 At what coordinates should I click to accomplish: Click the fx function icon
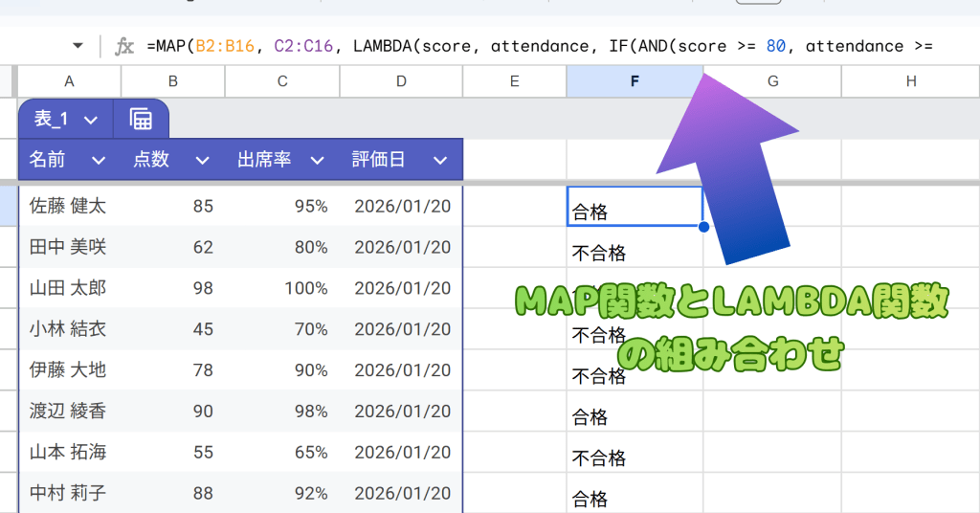tap(124, 46)
